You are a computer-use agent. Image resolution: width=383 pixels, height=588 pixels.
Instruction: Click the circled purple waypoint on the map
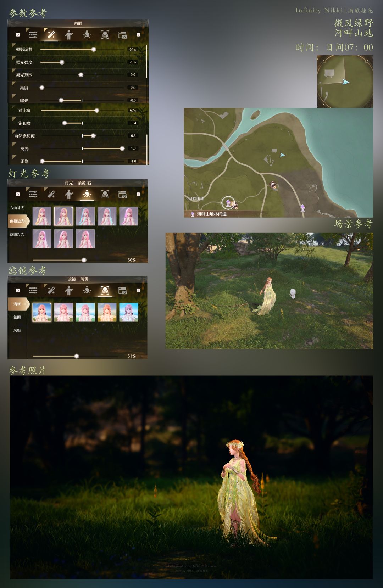[x=228, y=203]
